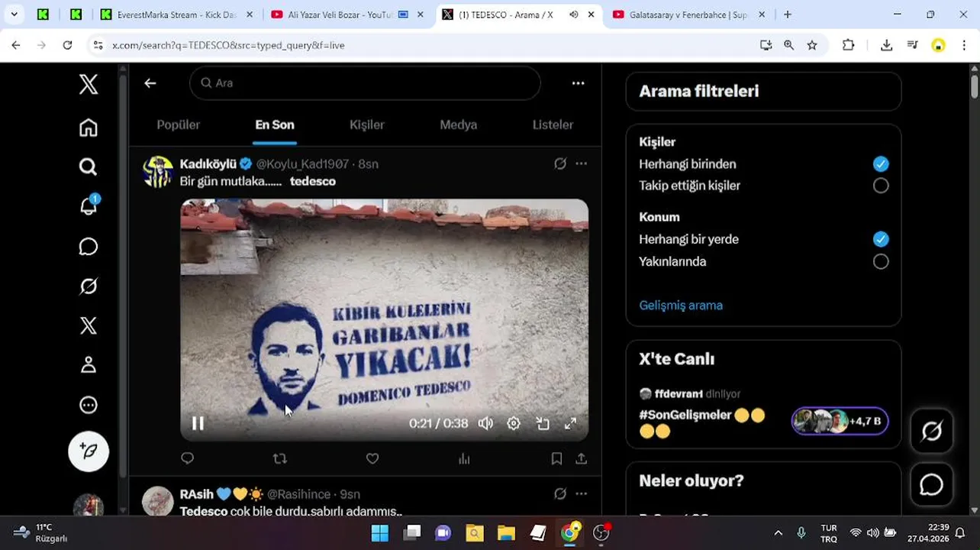The image size is (980, 550).
Task: Click the x.com address bar
Action: tap(427, 45)
